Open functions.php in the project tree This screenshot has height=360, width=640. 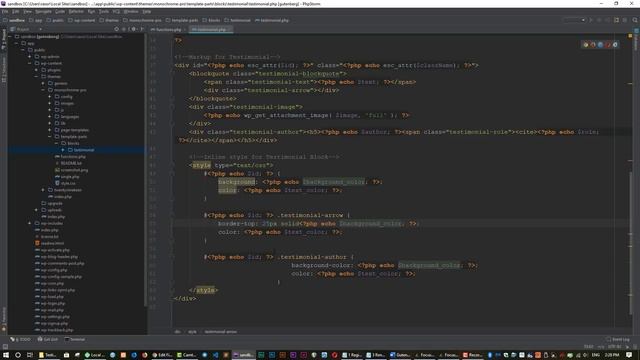[x=70, y=157]
